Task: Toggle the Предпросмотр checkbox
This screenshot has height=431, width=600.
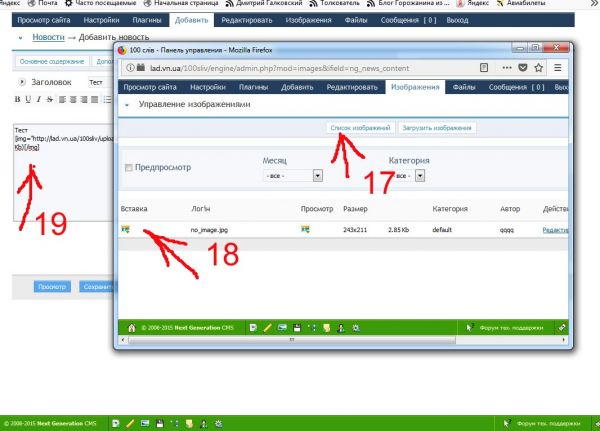Action: click(129, 168)
